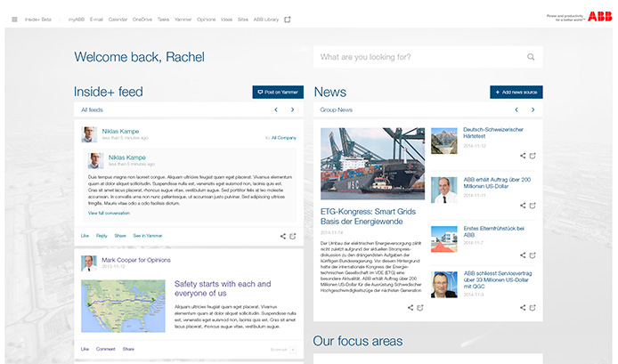Image resolution: width=618 pixels, height=364 pixels.
Task: Click the Elternfrühstück building thumbnail
Action: 444,239
